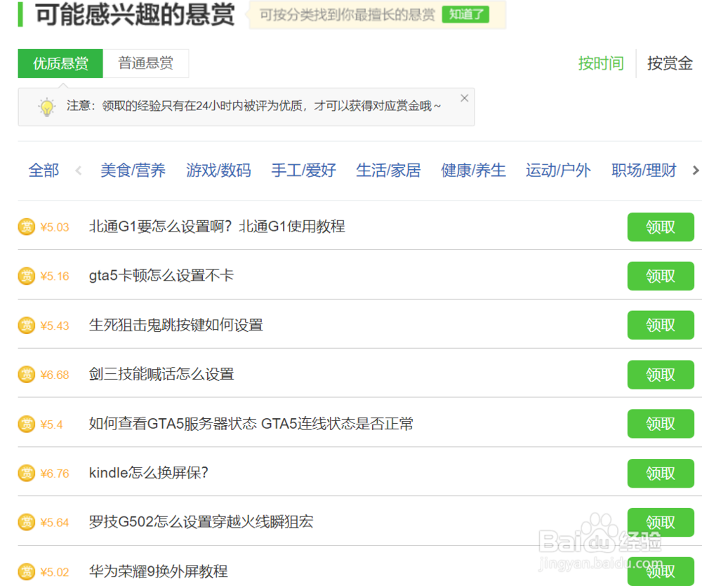This screenshot has height=588, width=702.
Task: Sort bounties by 按时间
Action: tap(601, 63)
